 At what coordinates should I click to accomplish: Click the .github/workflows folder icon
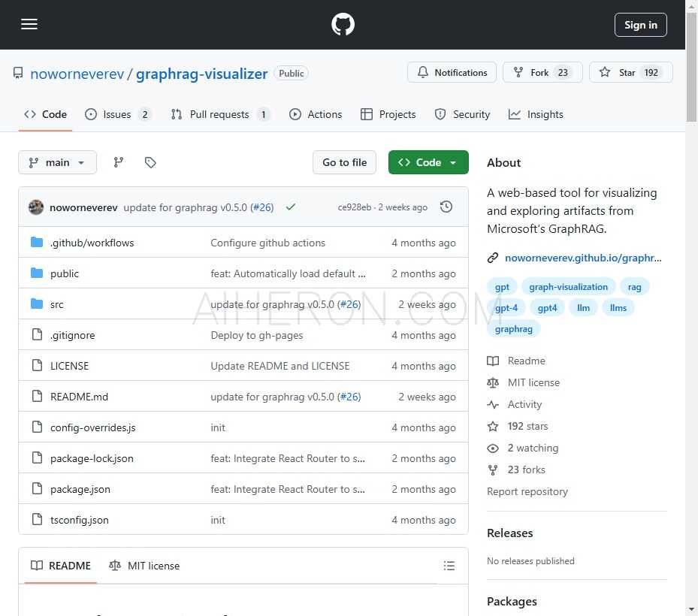click(37, 242)
